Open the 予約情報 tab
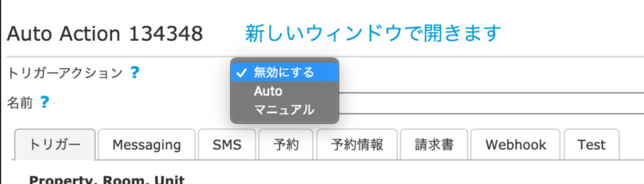644x184 pixels. click(x=357, y=145)
